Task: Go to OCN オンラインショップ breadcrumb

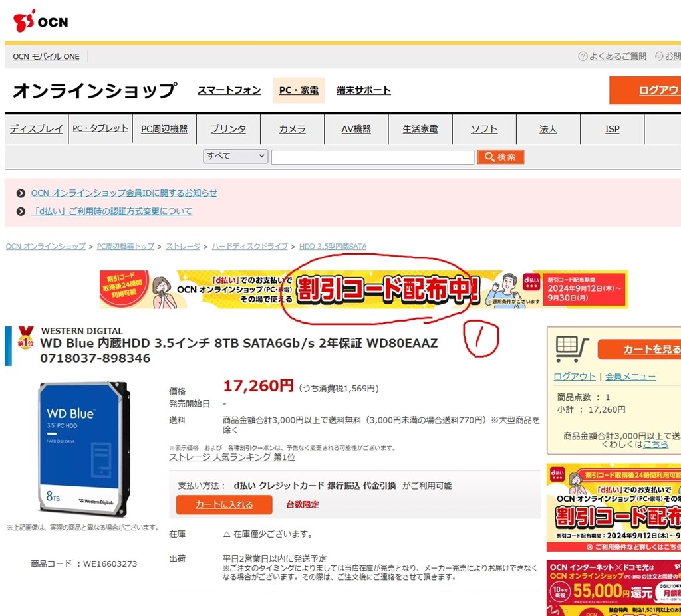Action: tap(46, 246)
